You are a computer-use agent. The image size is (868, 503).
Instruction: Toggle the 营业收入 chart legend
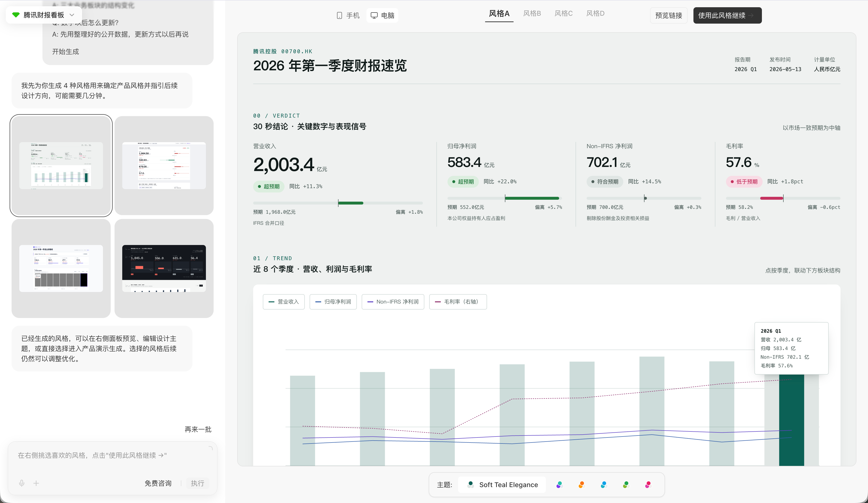point(284,302)
